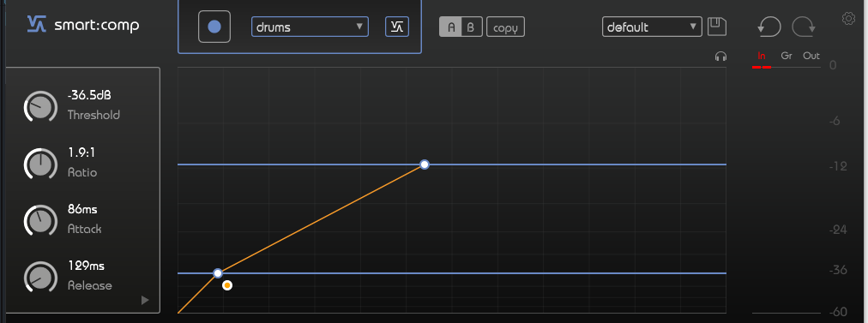Toggle the headphones listen icon
Viewport: 868px width, 323px height.
point(720,57)
